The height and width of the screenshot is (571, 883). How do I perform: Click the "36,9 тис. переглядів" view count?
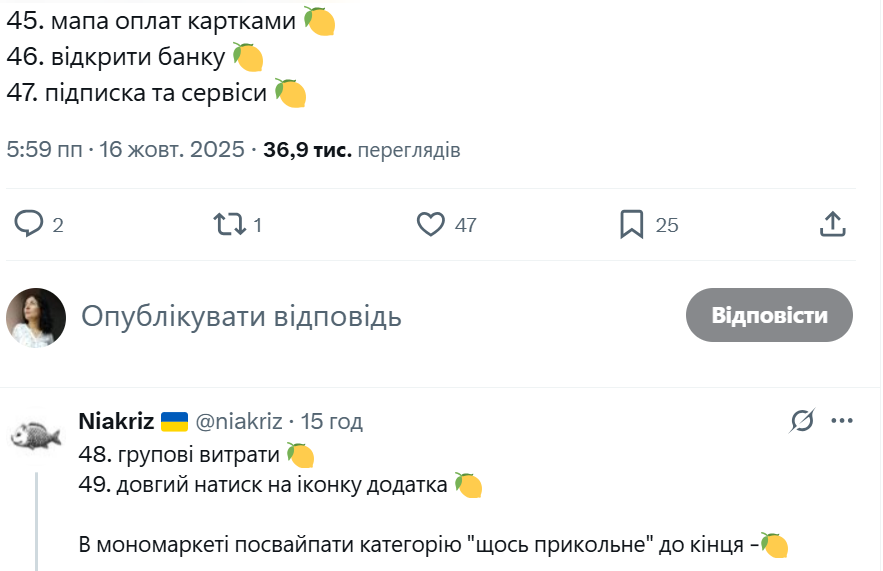(x=361, y=150)
